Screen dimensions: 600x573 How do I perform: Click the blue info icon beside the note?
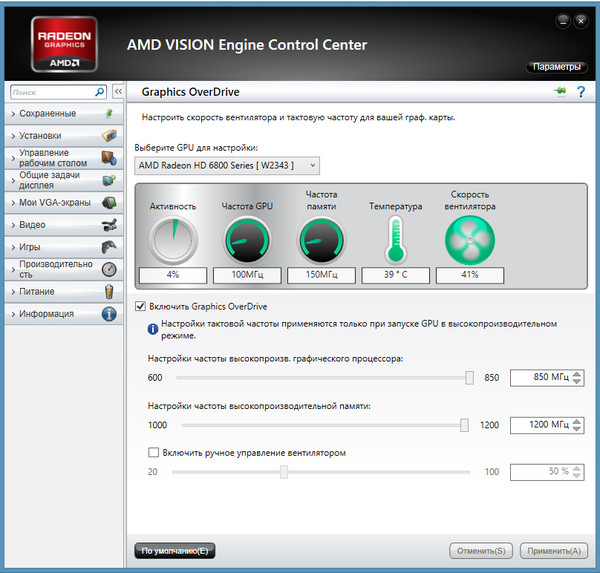click(x=153, y=329)
